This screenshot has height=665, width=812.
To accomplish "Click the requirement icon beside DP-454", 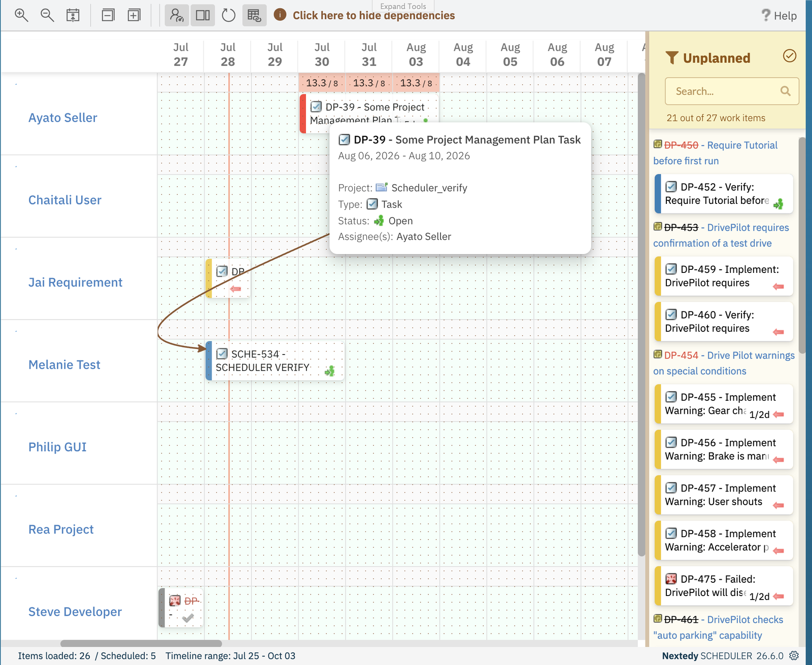I will tap(658, 354).
